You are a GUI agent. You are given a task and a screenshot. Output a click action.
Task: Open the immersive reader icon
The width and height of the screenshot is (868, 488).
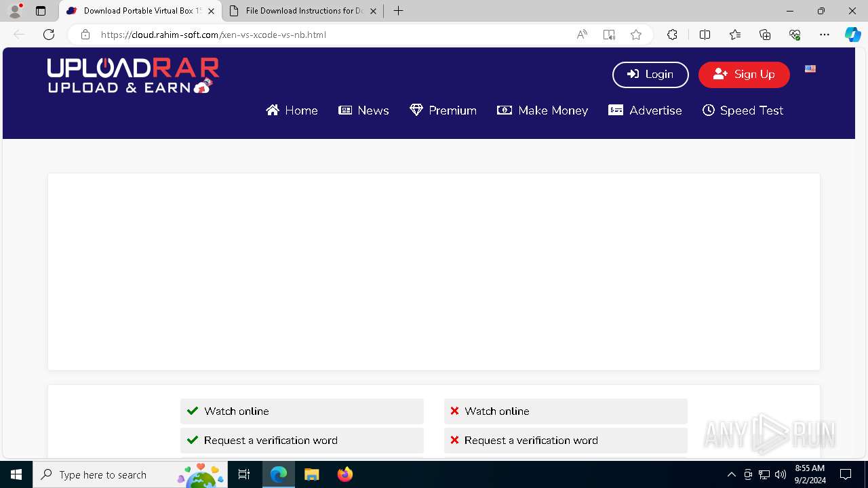[609, 35]
